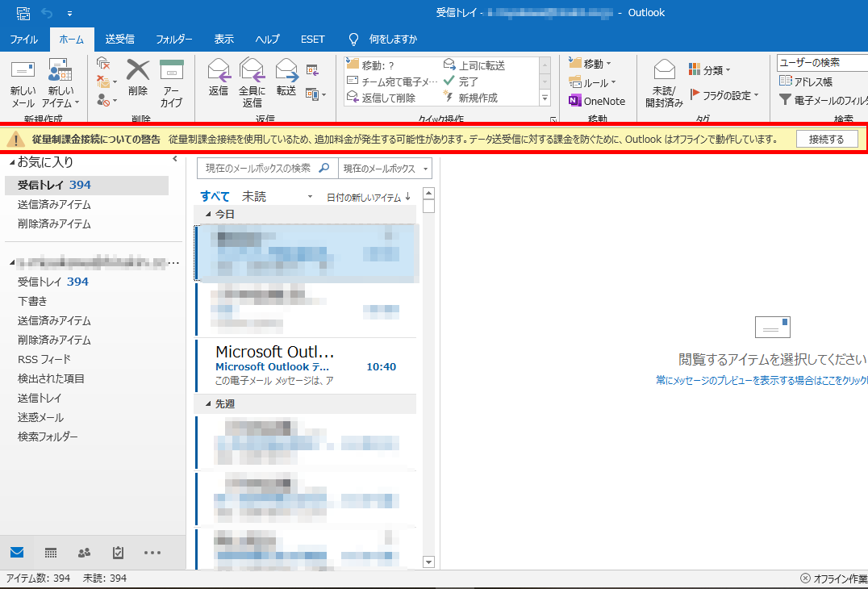Image resolution: width=868 pixels, height=589 pixels.
Task: Archive the message with アーカイブ
Action: pyautogui.click(x=172, y=84)
